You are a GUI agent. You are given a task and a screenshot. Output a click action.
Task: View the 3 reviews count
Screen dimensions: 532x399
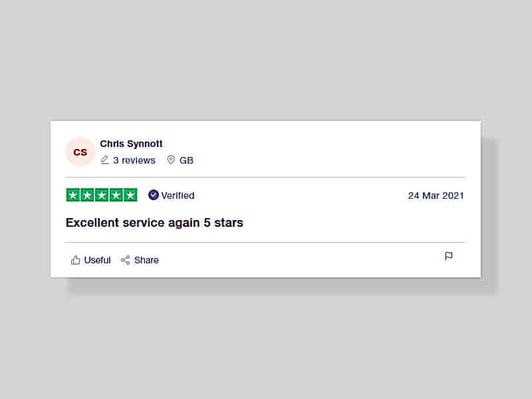tap(134, 160)
